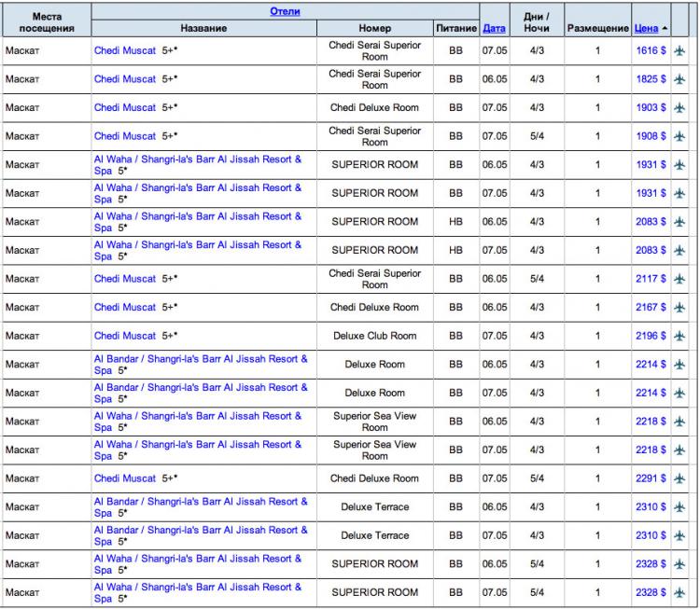Click airplane icon for 2214 $ on 07.05
This screenshot has height=609, width=700.
(679, 393)
